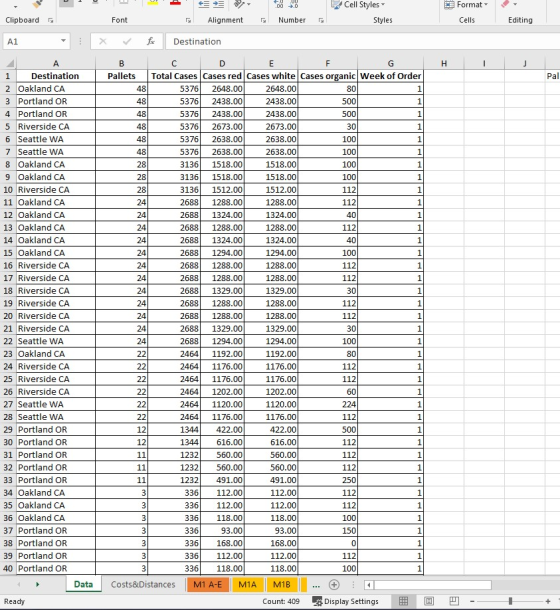Image resolution: width=560 pixels, height=610 pixels.
Task: Select column G header
Action: click(390, 63)
